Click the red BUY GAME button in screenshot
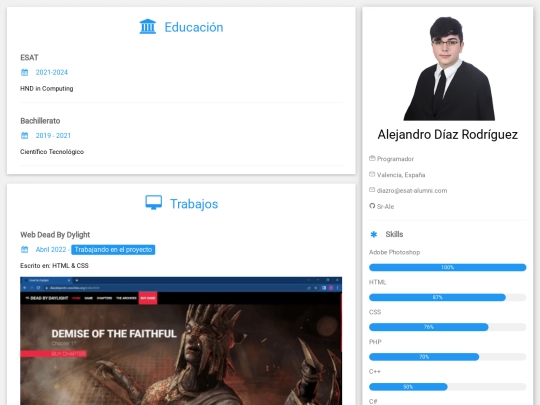 148,298
